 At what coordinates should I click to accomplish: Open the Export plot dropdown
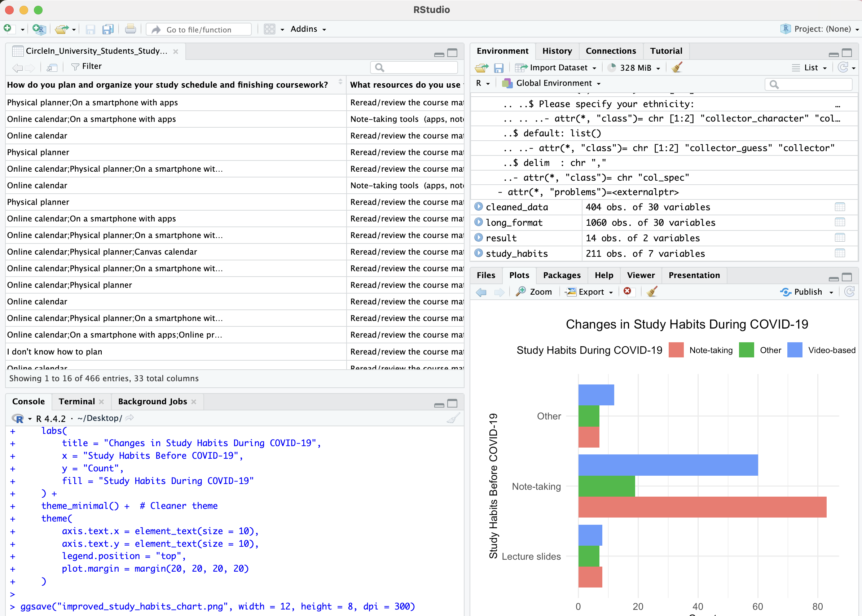tap(589, 292)
